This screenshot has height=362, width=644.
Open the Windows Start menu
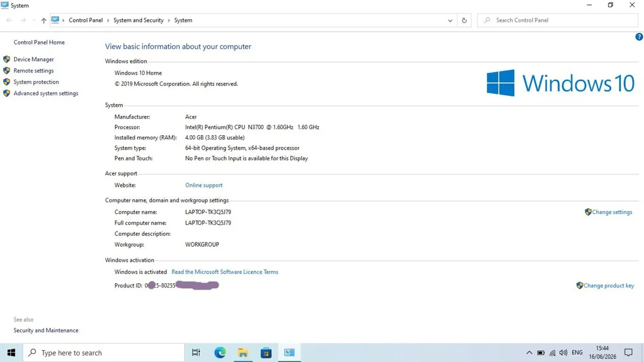pos(11,352)
